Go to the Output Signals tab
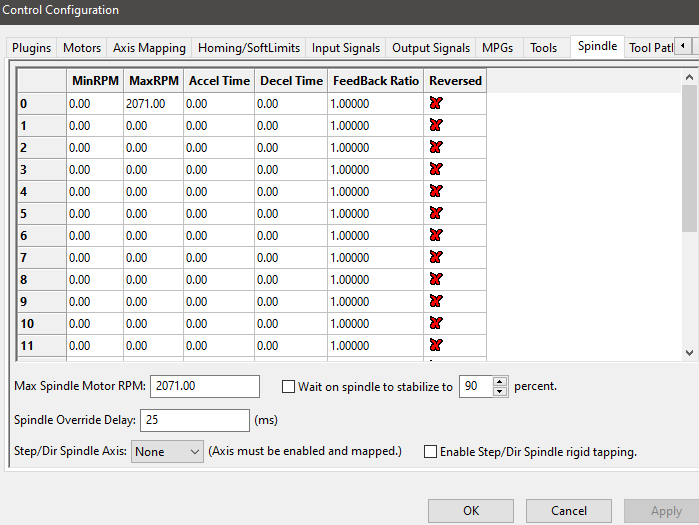Image resolution: width=699 pixels, height=525 pixels. (x=431, y=48)
